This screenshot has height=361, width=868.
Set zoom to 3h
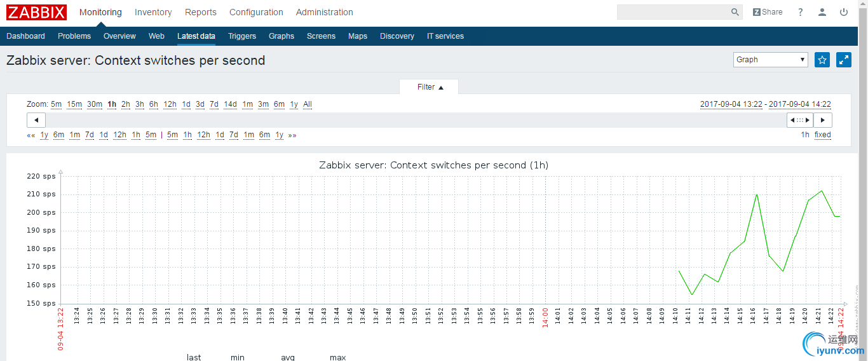tap(140, 104)
